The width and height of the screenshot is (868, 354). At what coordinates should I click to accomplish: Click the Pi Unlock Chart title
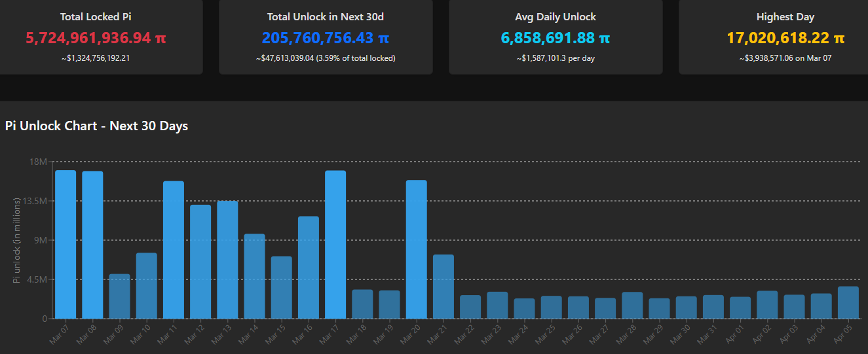click(96, 126)
